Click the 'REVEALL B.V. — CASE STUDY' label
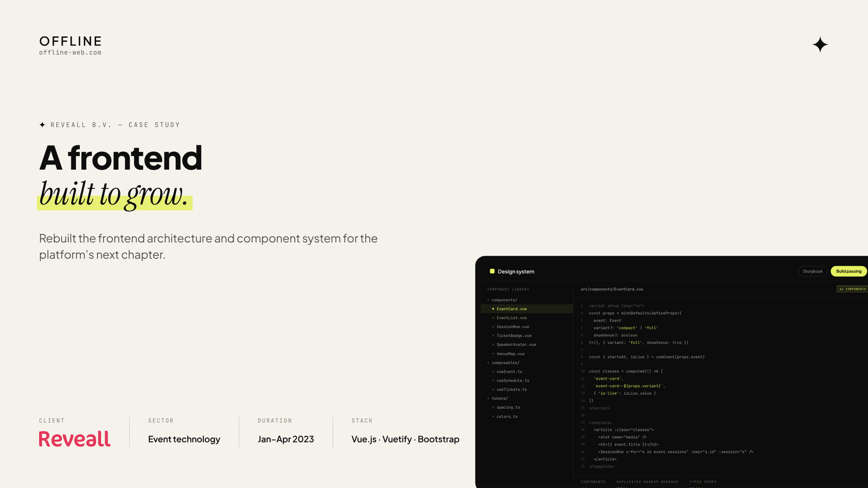 click(115, 125)
